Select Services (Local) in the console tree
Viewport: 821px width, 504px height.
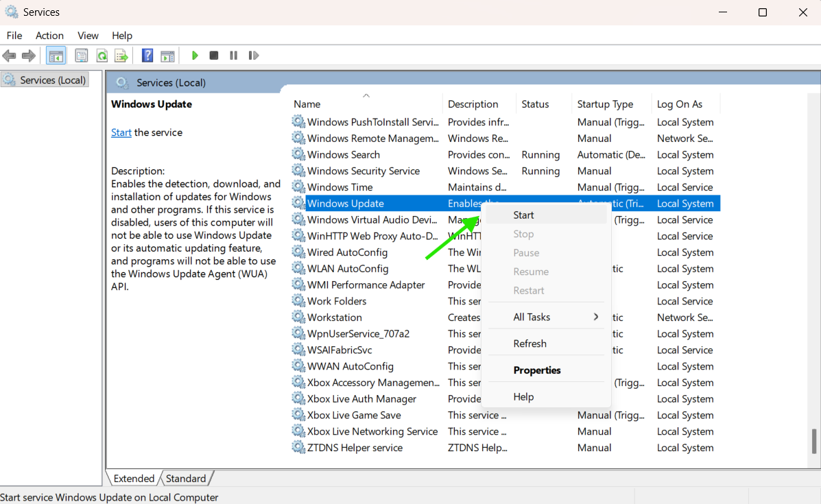[45, 80]
